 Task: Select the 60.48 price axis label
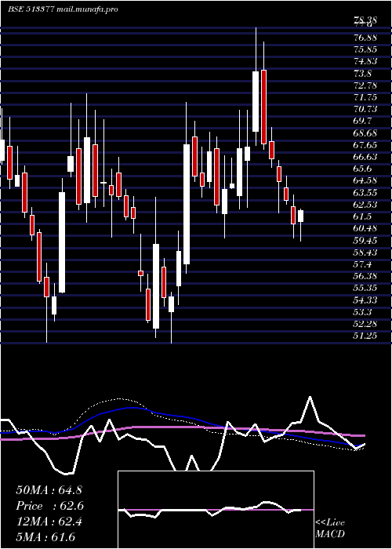point(367,228)
